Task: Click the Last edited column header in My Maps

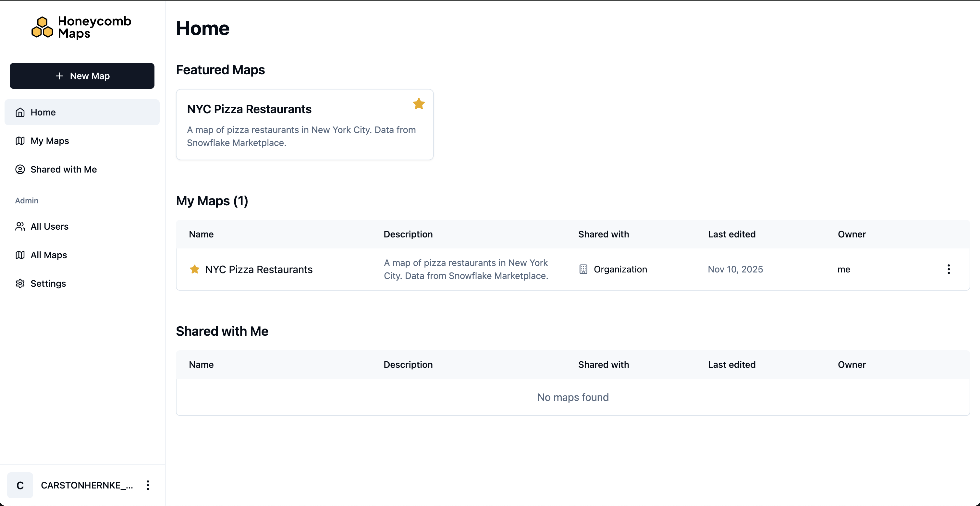Action: (731, 234)
